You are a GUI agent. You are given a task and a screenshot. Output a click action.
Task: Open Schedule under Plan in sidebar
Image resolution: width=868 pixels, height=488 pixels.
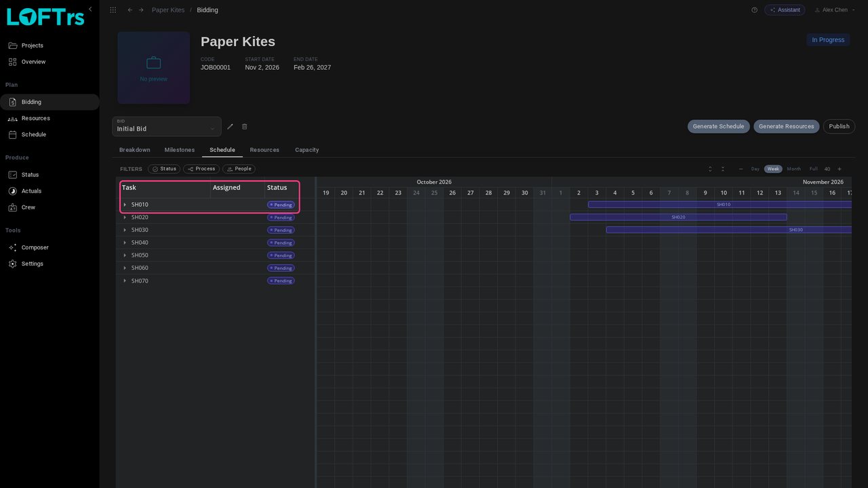coord(50,134)
